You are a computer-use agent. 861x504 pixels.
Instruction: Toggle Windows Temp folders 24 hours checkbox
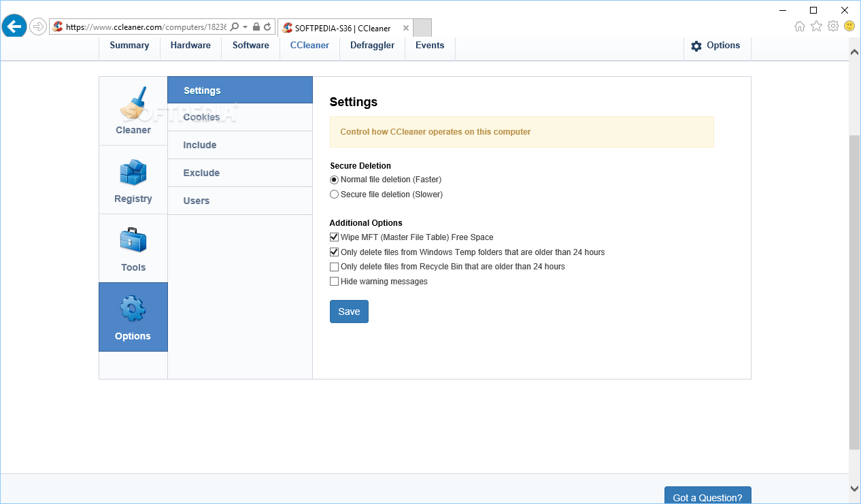pos(334,252)
